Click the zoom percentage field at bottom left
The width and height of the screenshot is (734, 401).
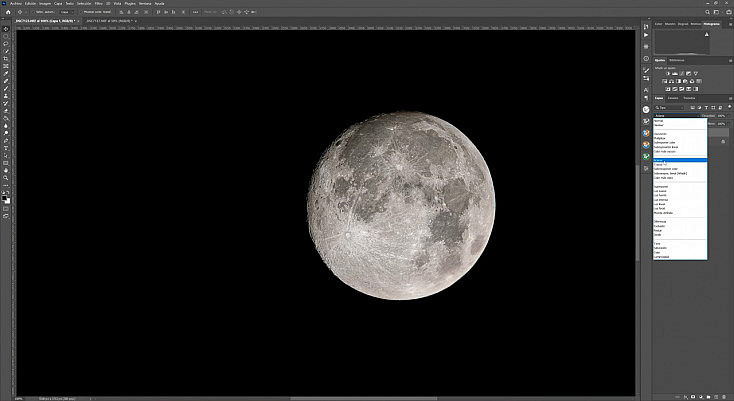click(x=19, y=399)
